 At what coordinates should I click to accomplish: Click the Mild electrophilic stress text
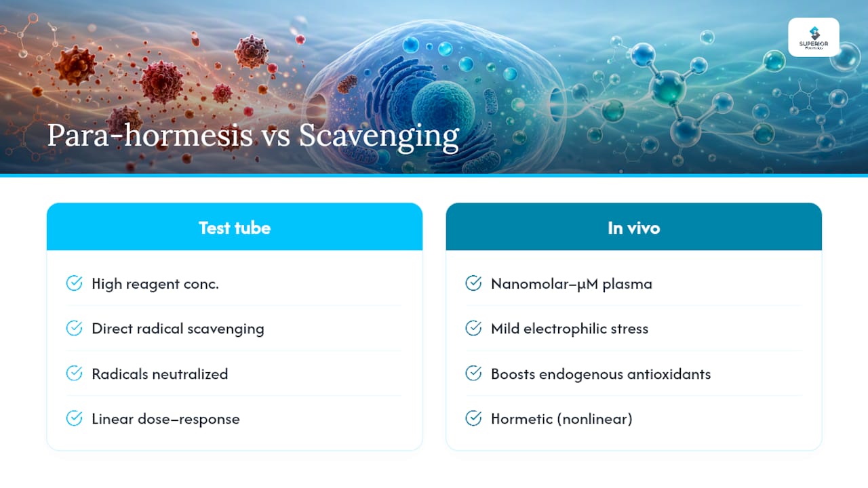click(x=570, y=329)
